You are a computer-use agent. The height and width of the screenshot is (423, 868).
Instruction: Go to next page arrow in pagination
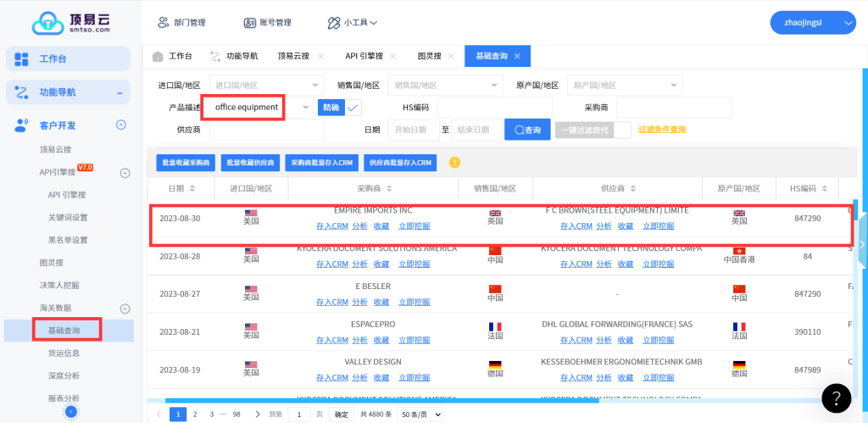pos(256,415)
